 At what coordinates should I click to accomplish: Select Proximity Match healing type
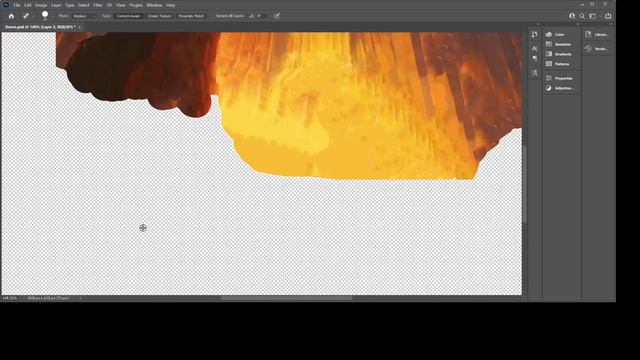191,16
